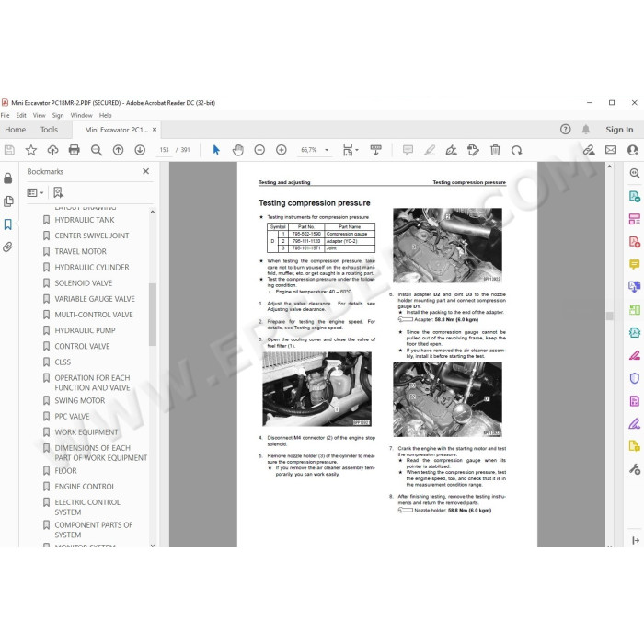Click the security lock panel icon
The image size is (644, 644).
tap(7, 178)
